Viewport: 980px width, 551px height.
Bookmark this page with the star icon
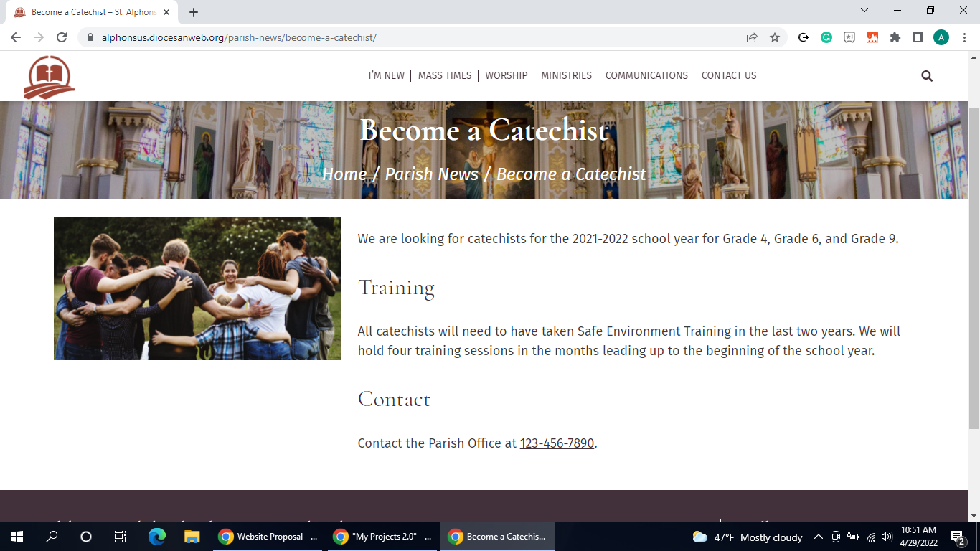point(775,38)
